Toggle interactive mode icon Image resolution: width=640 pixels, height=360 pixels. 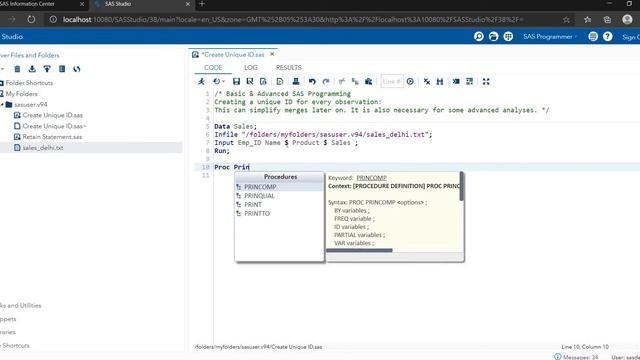tap(470, 81)
